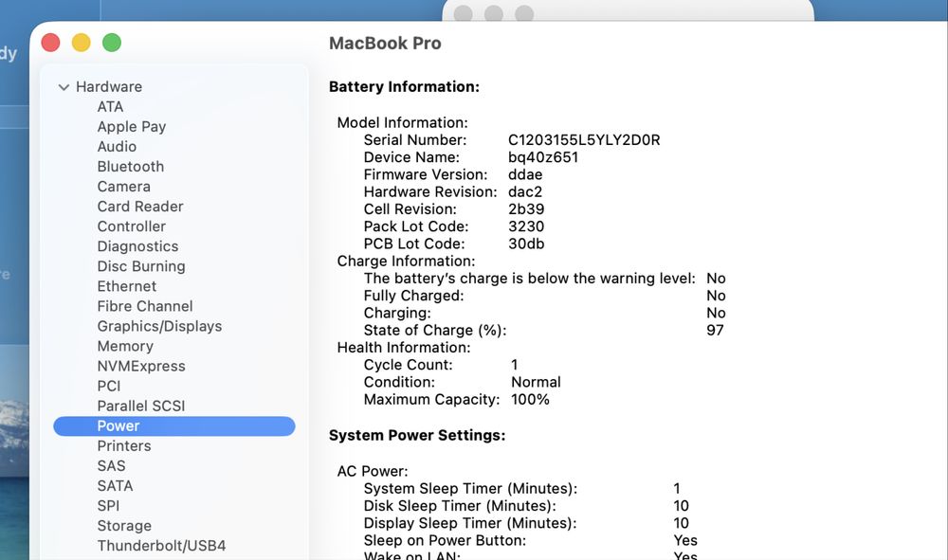Click the Maximum Capacity value 100%
This screenshot has width=948, height=560.
(x=530, y=400)
